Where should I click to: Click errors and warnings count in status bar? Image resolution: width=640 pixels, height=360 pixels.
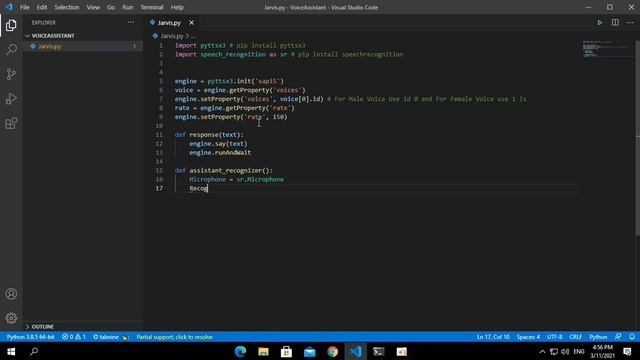(x=73, y=337)
